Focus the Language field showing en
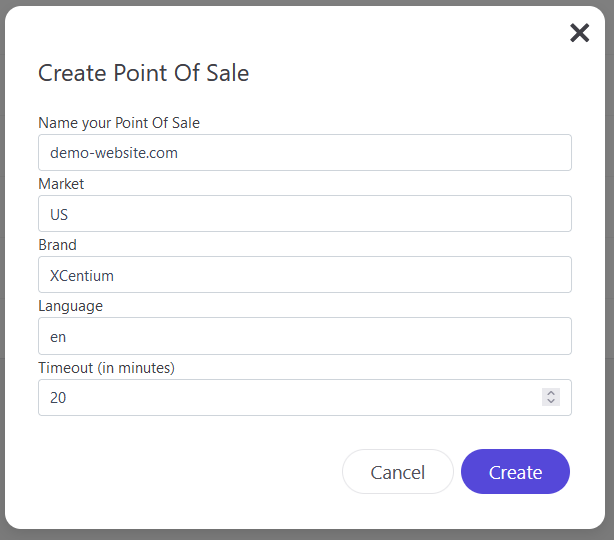The image size is (614, 540). (x=305, y=336)
